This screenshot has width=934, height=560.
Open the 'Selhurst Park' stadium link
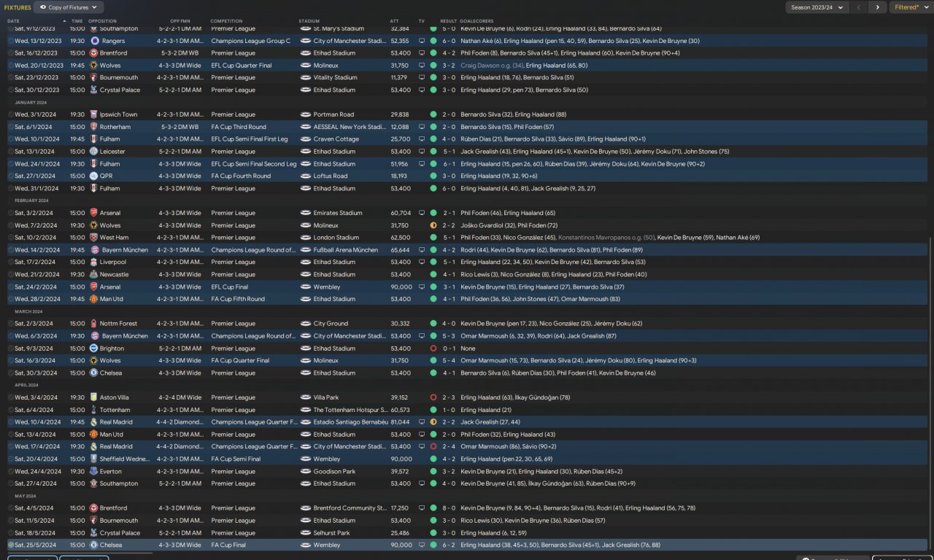tap(333, 533)
